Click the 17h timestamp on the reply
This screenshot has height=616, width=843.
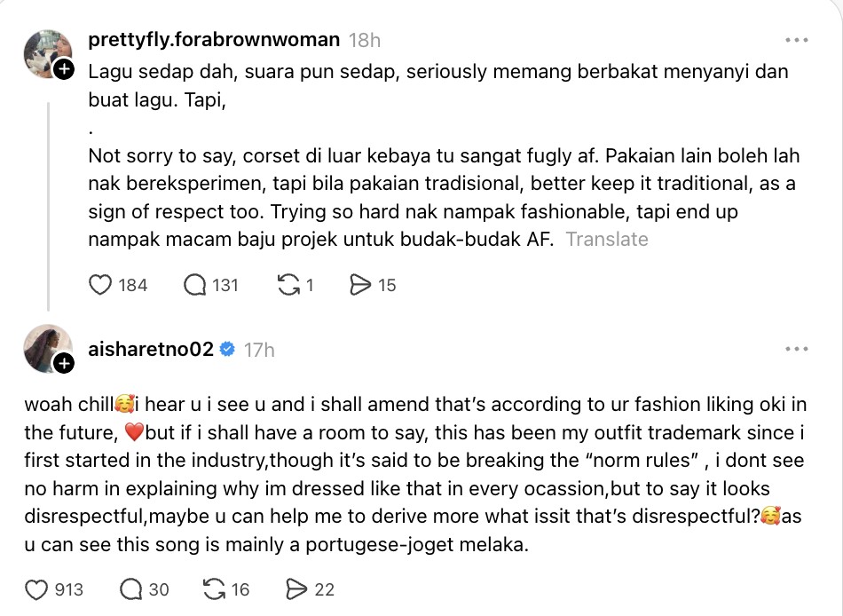(x=259, y=350)
